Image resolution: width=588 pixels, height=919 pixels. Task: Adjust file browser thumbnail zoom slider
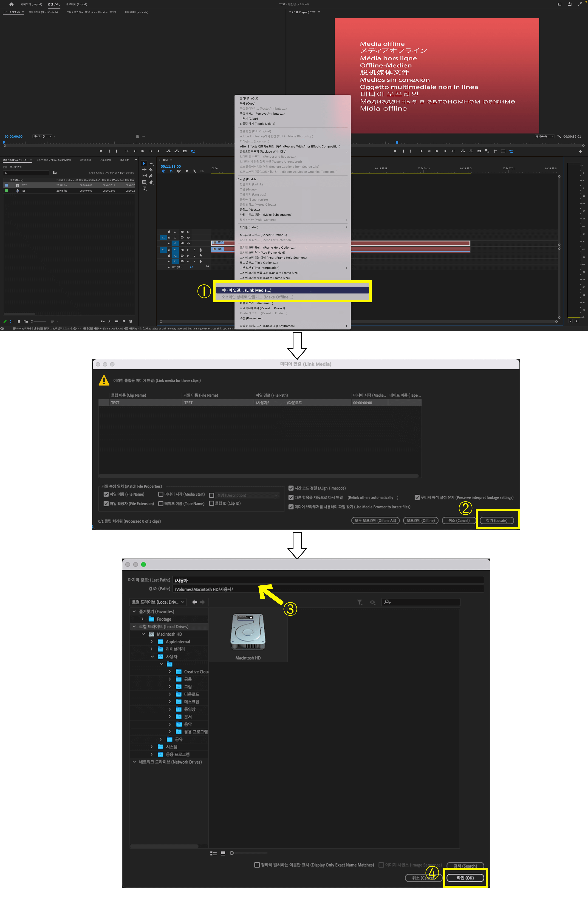[x=232, y=853]
